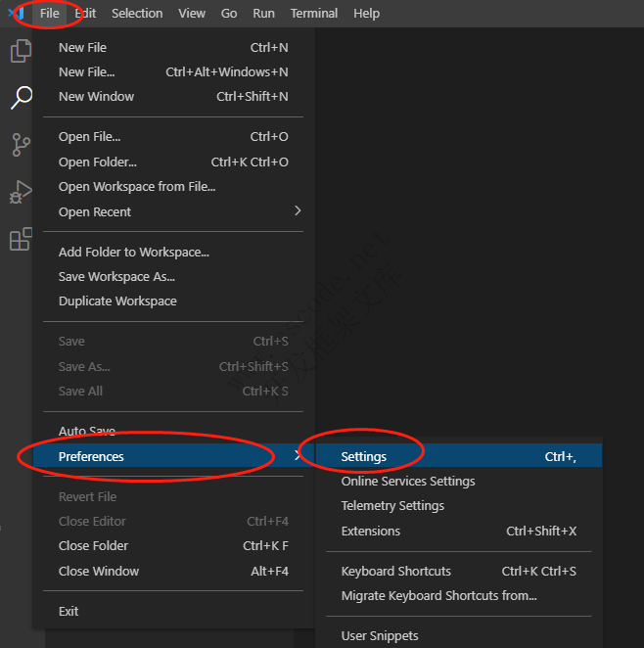The image size is (644, 648).
Task: Open Keyboard Shortcuts
Action: tap(458, 571)
